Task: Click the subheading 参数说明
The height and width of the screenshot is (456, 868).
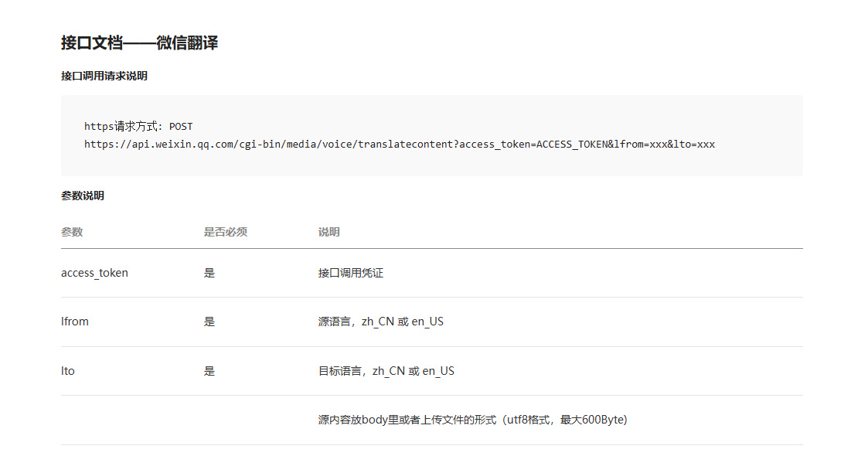Action: (x=83, y=196)
